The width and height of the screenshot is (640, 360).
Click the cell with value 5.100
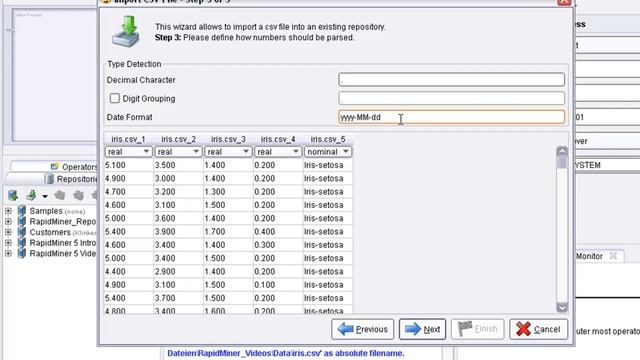(128, 165)
